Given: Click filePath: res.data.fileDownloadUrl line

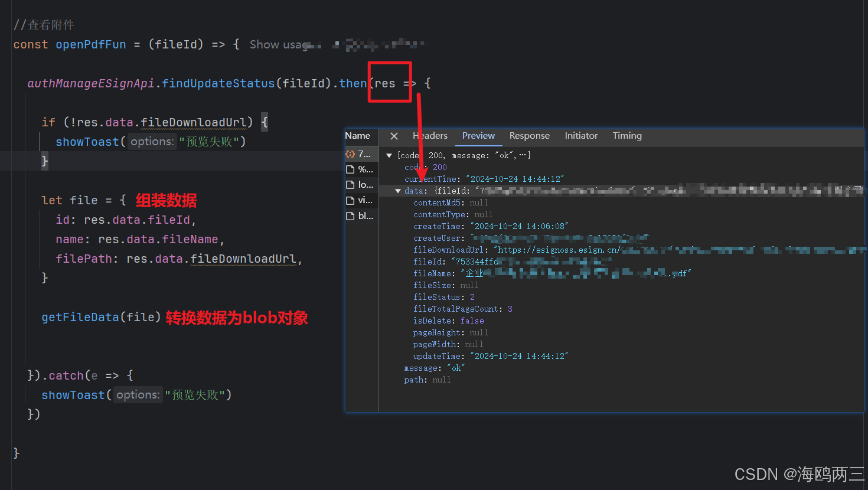Looking at the screenshot, I should (179, 259).
